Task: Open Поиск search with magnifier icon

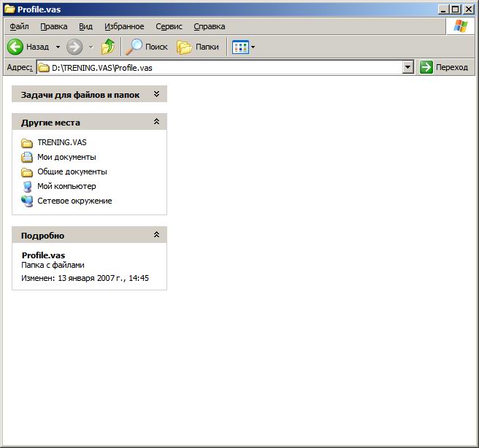Action: coord(147,47)
